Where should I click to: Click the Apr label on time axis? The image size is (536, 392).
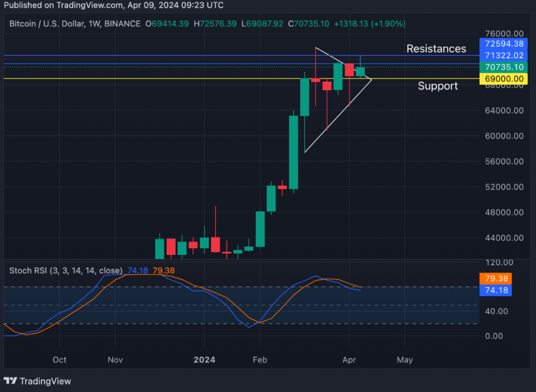tap(350, 360)
